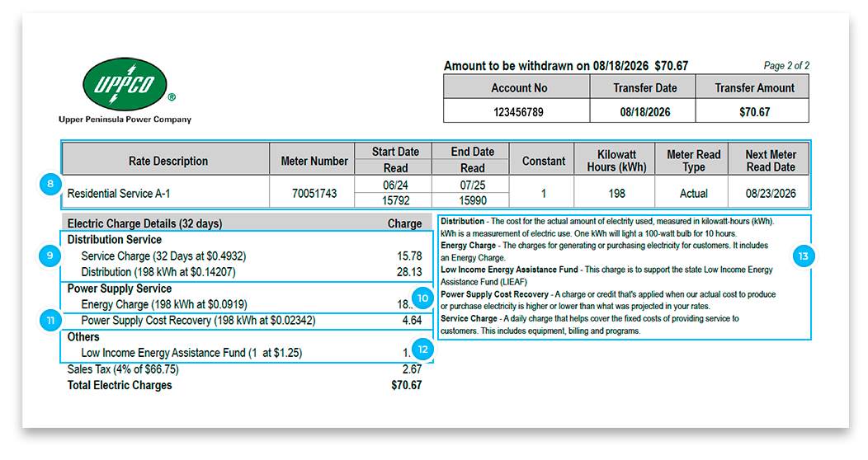Click the 'Others' section title
Image resolution: width=868 pixels, height=460 pixels.
click(x=83, y=336)
